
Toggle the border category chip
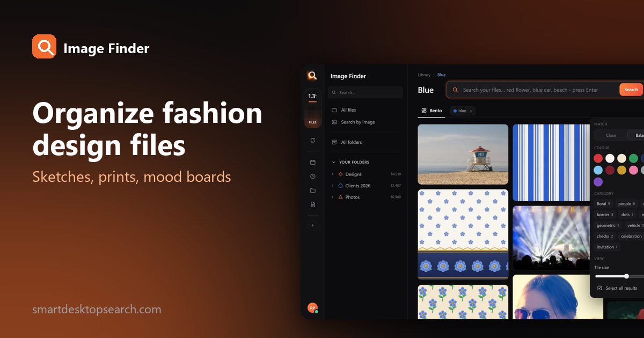pyautogui.click(x=605, y=215)
